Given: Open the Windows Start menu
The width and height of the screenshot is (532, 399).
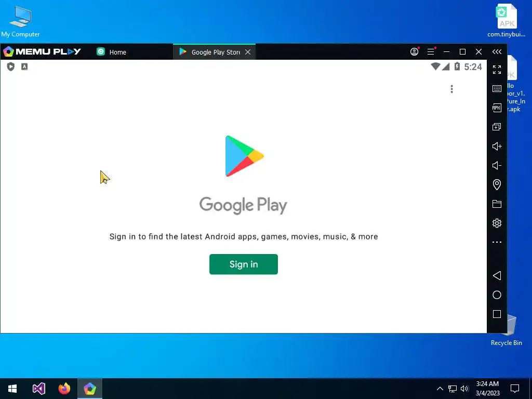Looking at the screenshot, I should coord(12,389).
